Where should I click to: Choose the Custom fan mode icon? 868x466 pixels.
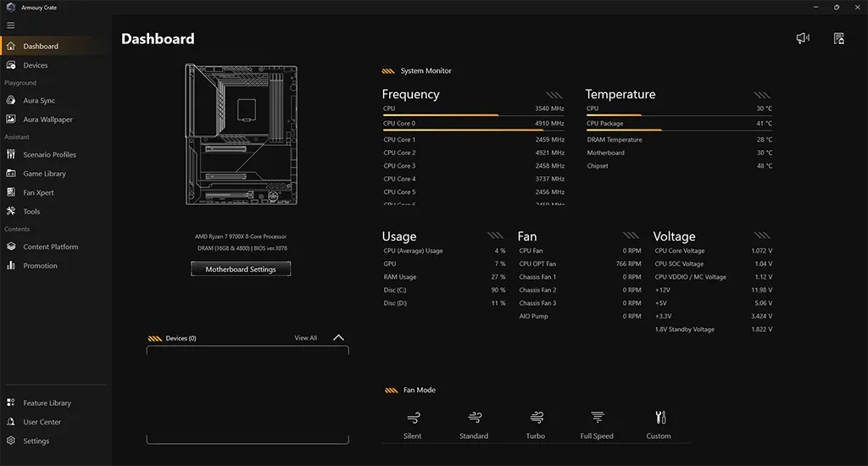(659, 424)
